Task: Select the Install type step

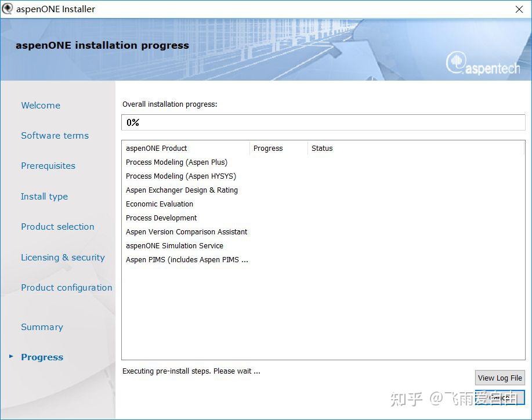Action: (44, 196)
